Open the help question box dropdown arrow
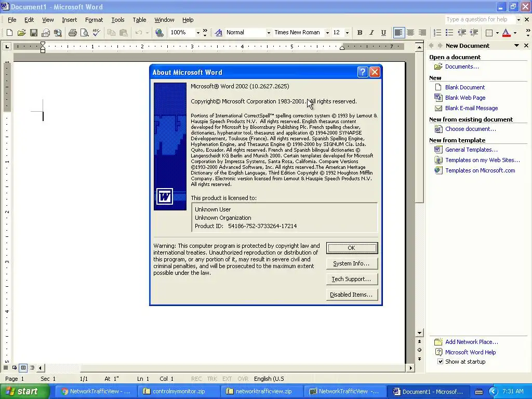 (x=518, y=20)
